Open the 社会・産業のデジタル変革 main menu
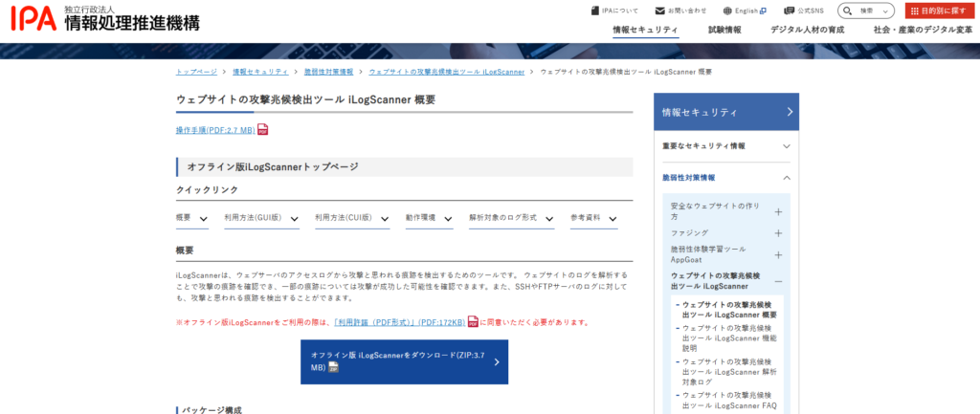 [x=924, y=30]
